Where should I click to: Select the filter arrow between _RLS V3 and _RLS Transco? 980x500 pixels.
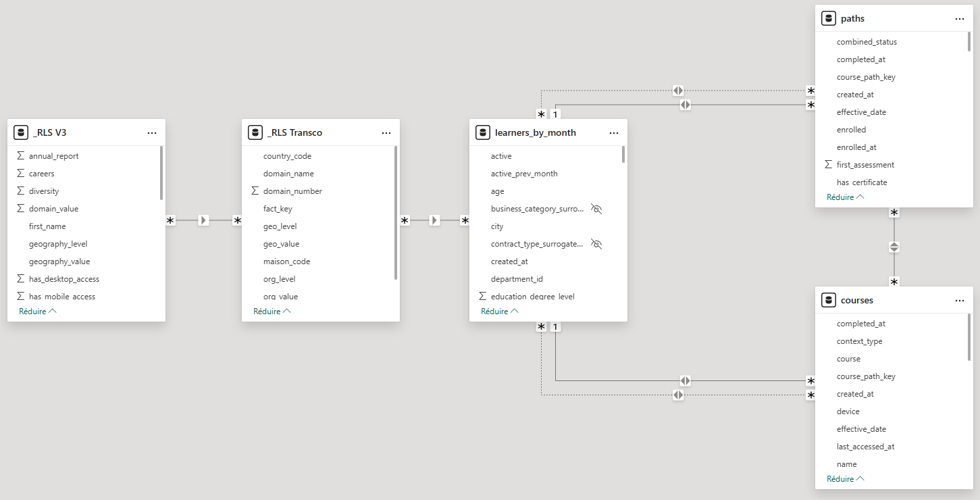click(x=203, y=220)
